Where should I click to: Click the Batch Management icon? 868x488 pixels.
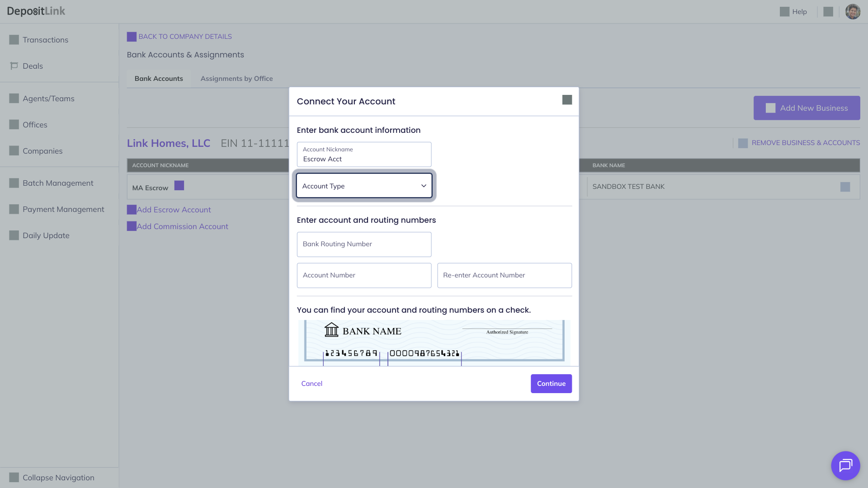tap(14, 183)
